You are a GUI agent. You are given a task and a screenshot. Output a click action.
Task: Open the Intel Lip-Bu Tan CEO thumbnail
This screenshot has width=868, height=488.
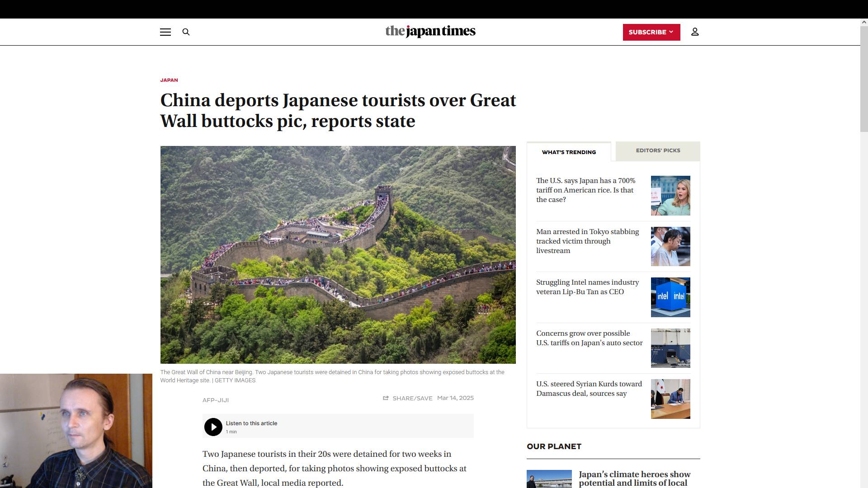pos(670,297)
